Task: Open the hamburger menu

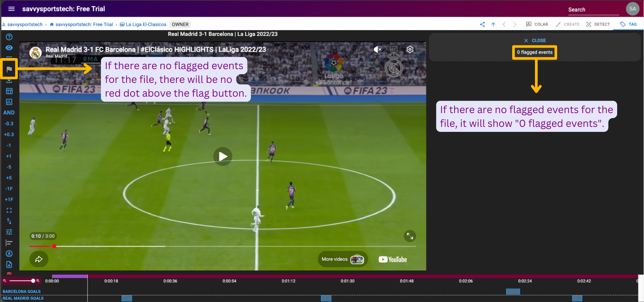Action: (11, 9)
